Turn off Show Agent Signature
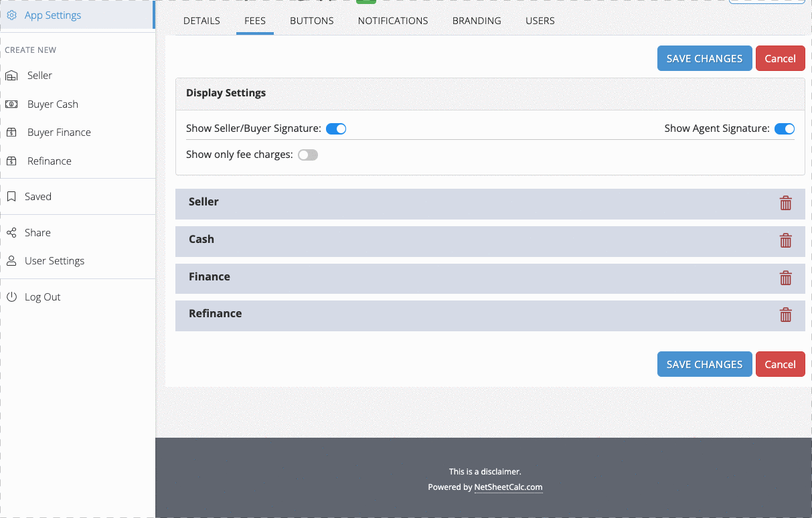812x518 pixels. [x=784, y=128]
